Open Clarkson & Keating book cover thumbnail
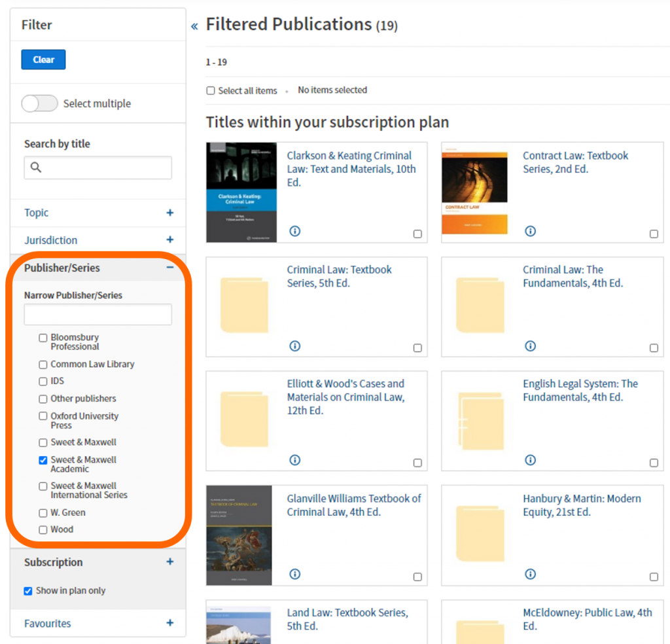This screenshot has width=670, height=644. [x=241, y=192]
